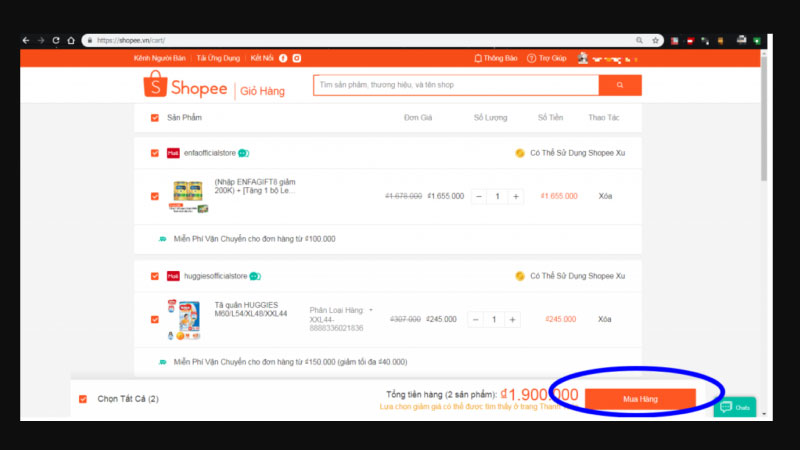Click the scrollbar down arrow

tap(764, 414)
